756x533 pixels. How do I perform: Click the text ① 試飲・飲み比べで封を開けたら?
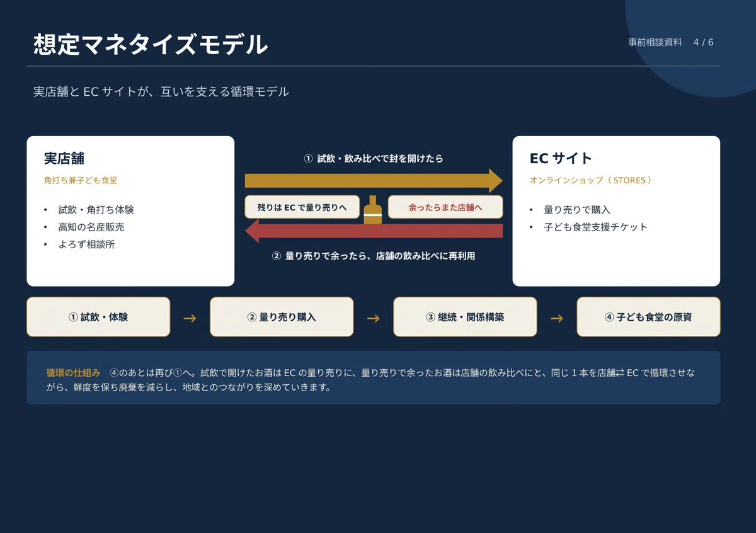(x=374, y=159)
